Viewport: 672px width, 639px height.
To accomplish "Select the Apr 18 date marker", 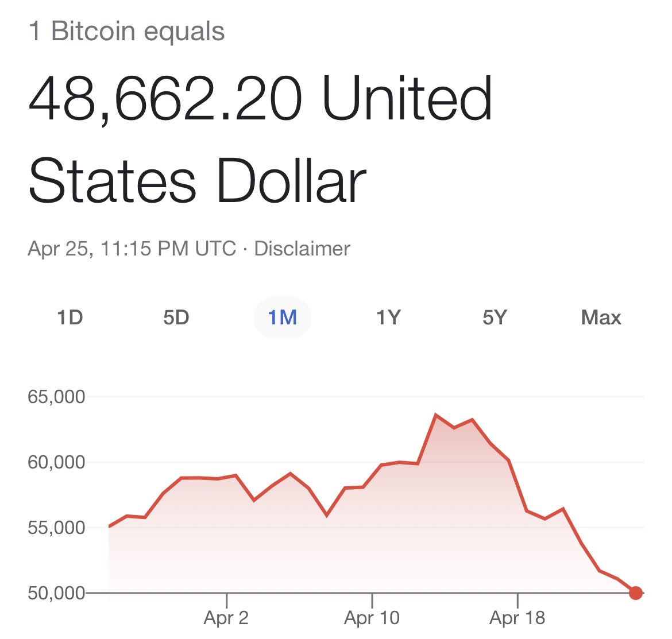I will 517,618.
